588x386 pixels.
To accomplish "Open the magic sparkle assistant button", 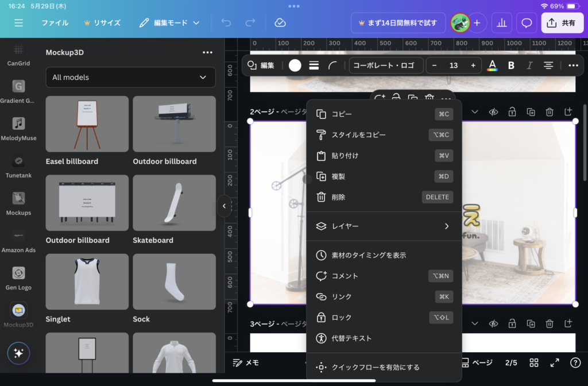I will (18, 353).
